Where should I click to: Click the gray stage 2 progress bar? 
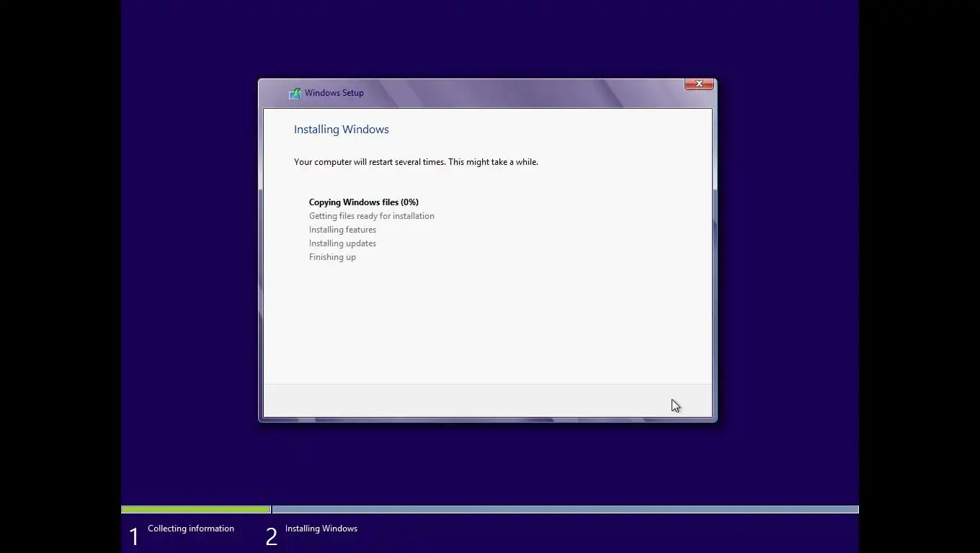pos(565,510)
